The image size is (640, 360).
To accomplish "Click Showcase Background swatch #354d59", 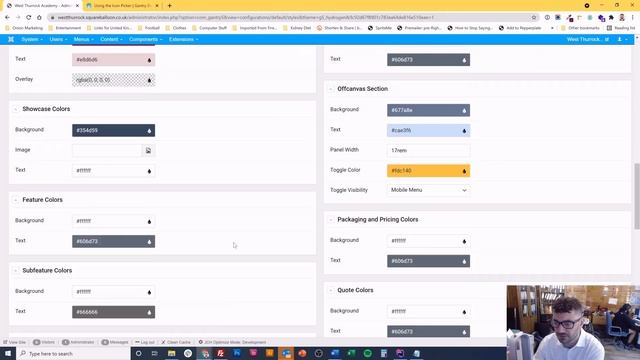I will pyautogui.click(x=113, y=131).
